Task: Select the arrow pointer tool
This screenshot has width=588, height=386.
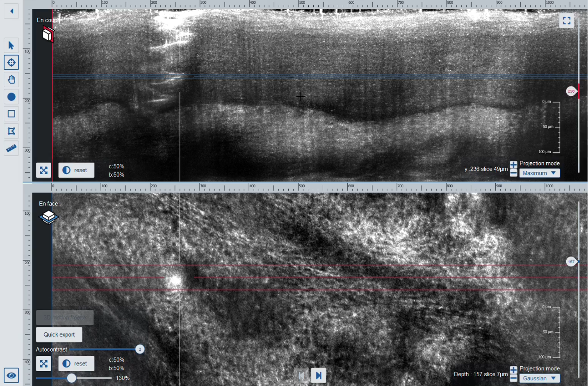Action: (x=11, y=45)
